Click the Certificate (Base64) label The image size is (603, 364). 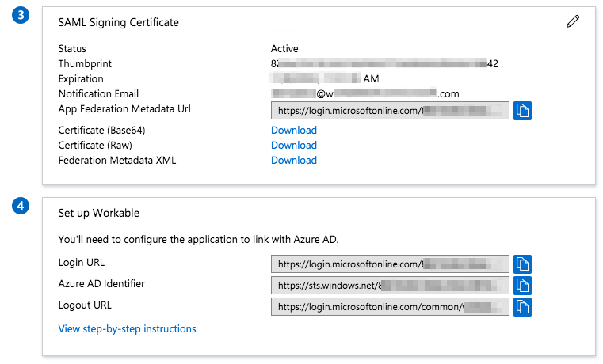[x=102, y=130]
